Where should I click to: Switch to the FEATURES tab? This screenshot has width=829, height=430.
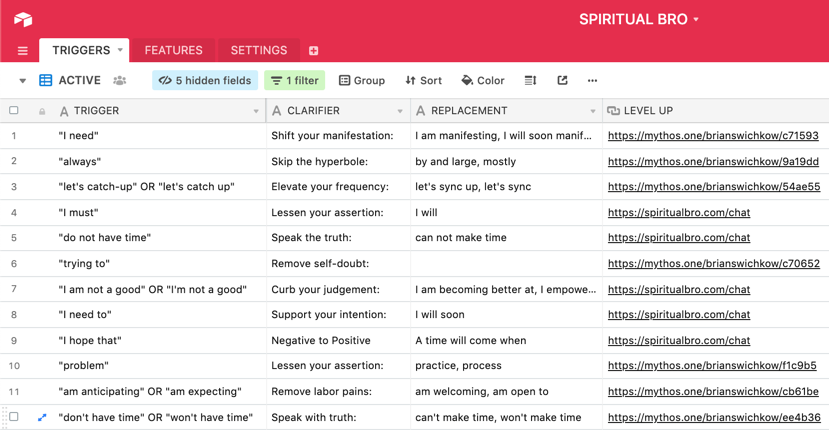[173, 50]
